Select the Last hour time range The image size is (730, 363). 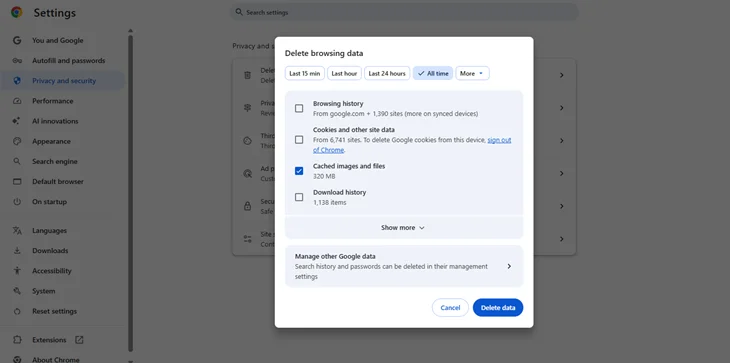click(x=345, y=74)
